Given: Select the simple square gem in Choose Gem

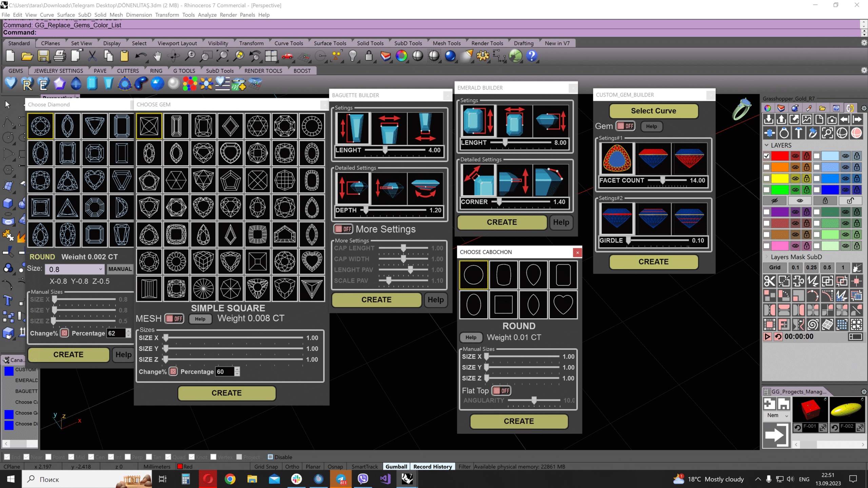Looking at the screenshot, I should (149, 126).
